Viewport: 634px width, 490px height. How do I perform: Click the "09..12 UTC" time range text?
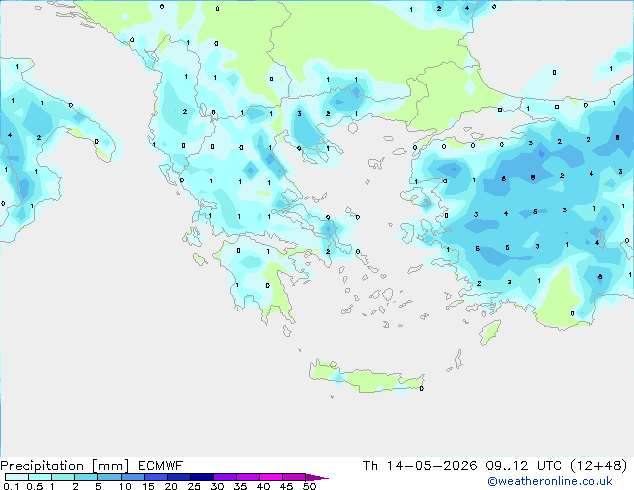523,466
